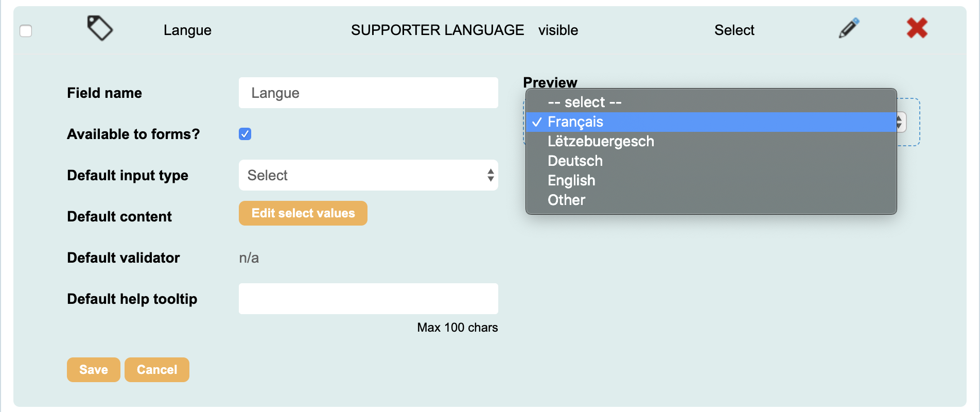980x412 pixels.
Task: Select the row checkbox in the top-left corner
Action: coord(25,31)
